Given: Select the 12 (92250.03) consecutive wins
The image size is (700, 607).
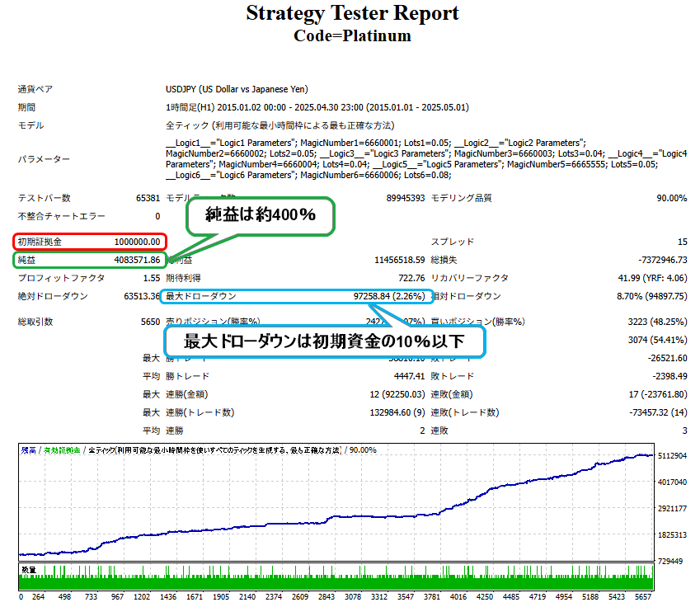Looking at the screenshot, I should pos(397,394).
